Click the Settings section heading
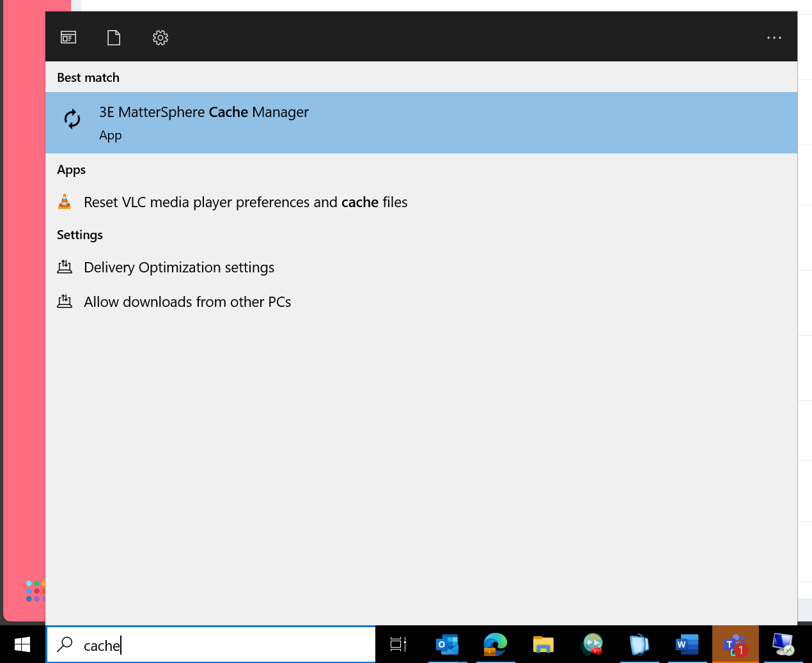812x663 pixels. pyautogui.click(x=80, y=235)
